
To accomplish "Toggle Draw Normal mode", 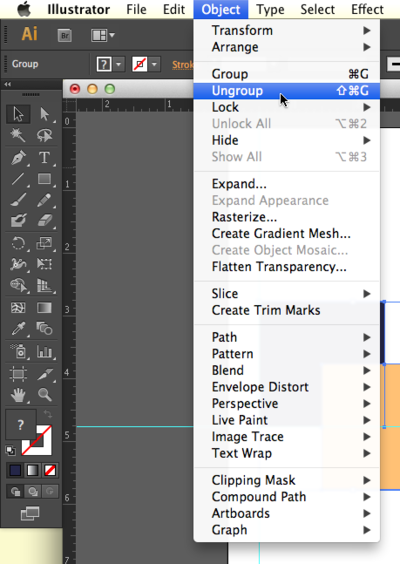I will point(15,491).
